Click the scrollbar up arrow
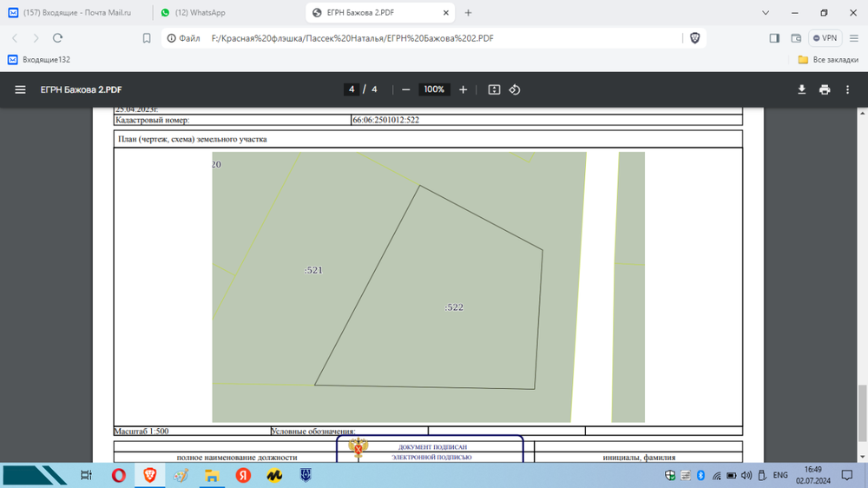868x488 pixels. [x=863, y=112]
